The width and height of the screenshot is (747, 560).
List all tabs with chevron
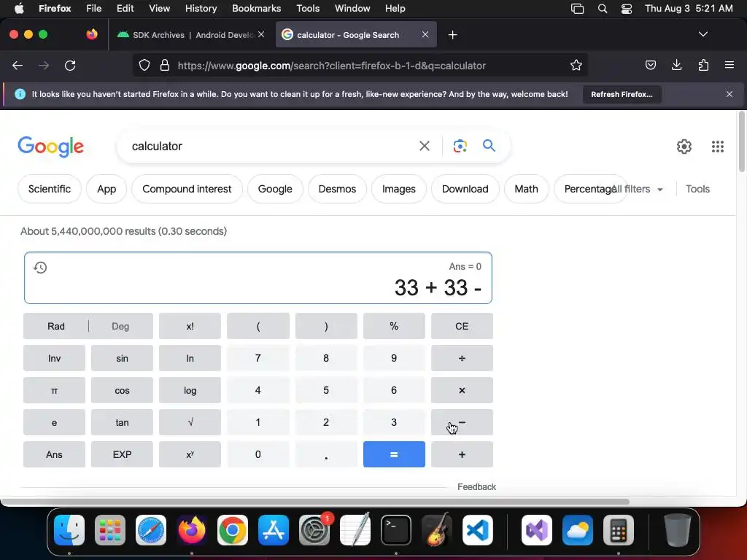click(703, 34)
